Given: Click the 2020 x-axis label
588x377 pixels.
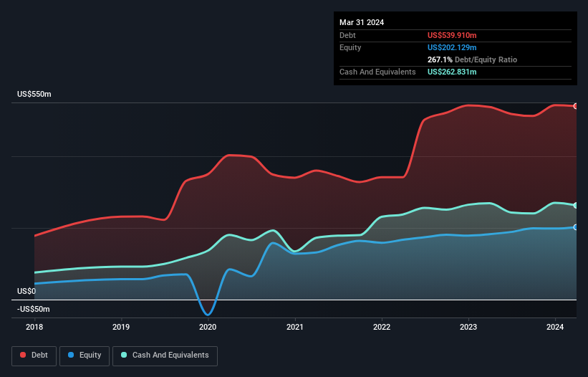Looking at the screenshot, I should [208, 327].
